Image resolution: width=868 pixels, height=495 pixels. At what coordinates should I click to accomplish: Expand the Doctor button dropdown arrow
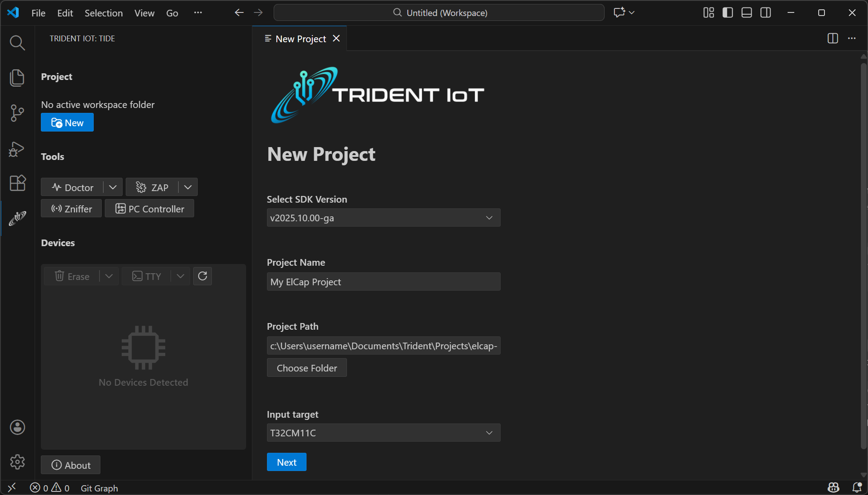(113, 187)
